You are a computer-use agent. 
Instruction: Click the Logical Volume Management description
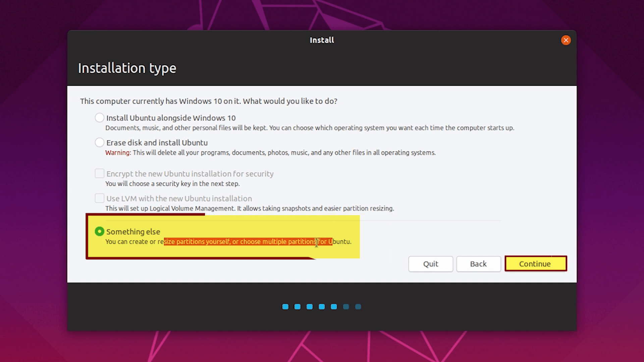[250, 208]
